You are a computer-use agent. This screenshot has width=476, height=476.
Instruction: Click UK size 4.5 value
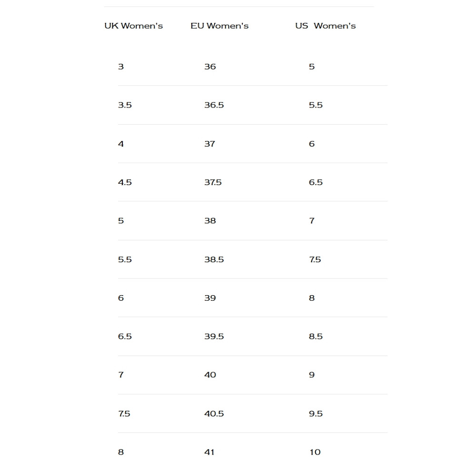click(x=125, y=182)
